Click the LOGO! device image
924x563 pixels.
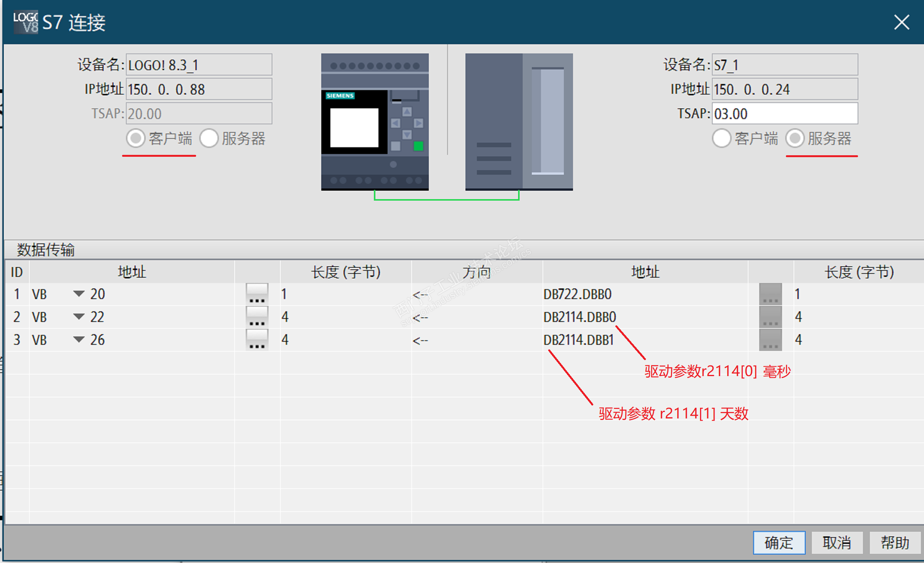point(375,121)
